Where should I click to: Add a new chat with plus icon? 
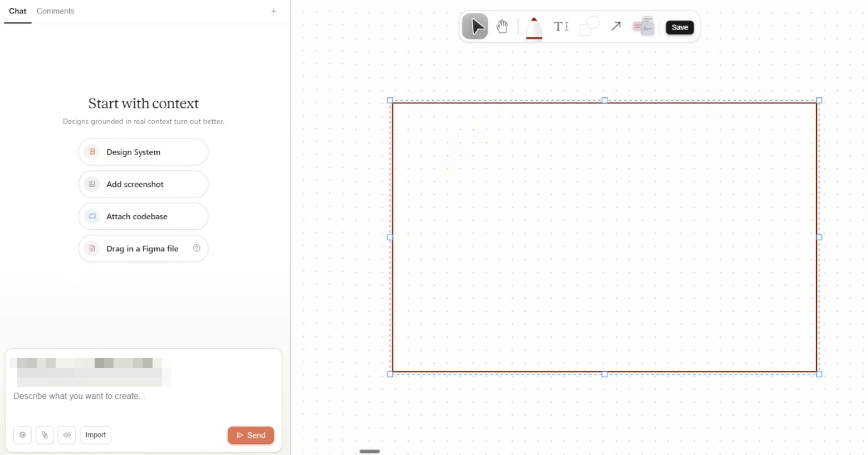point(274,11)
